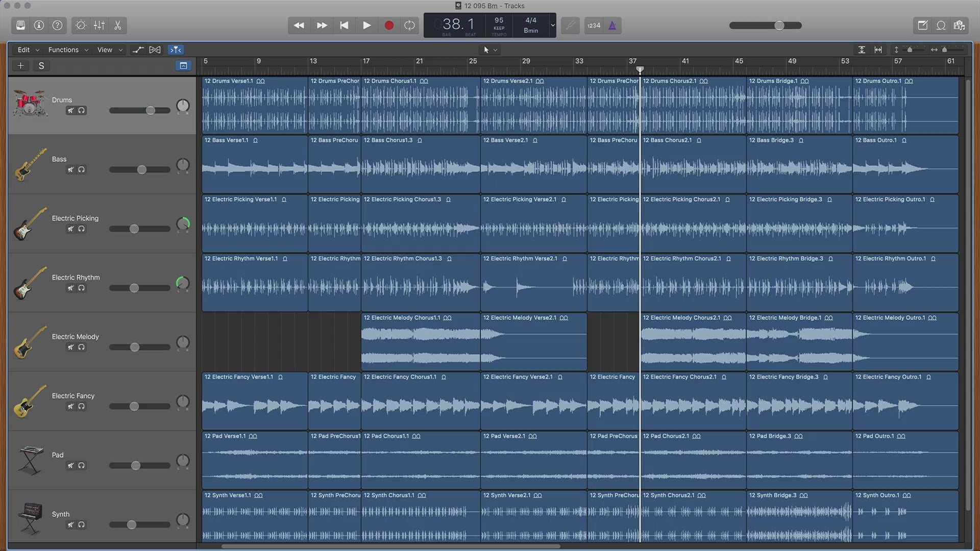
Task: Click the horizontal scrollbar at bottom
Action: tap(390, 546)
